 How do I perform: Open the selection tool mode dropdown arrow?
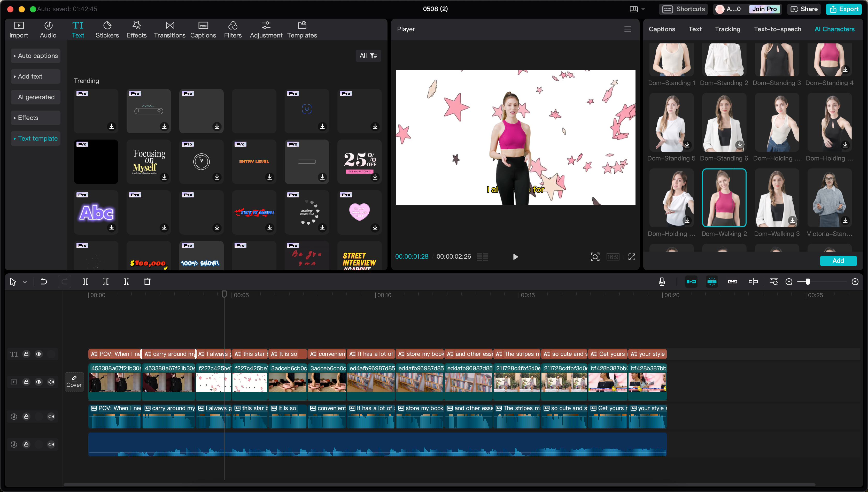(25, 282)
